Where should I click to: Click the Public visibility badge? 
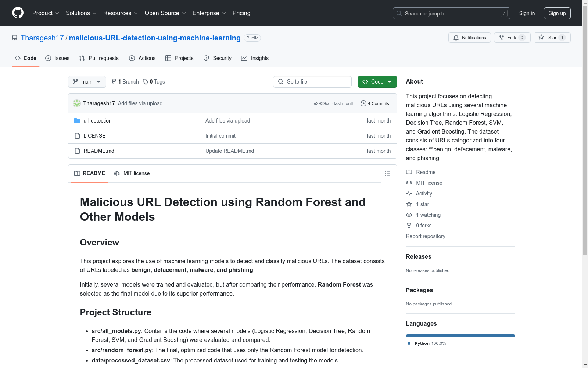click(252, 38)
